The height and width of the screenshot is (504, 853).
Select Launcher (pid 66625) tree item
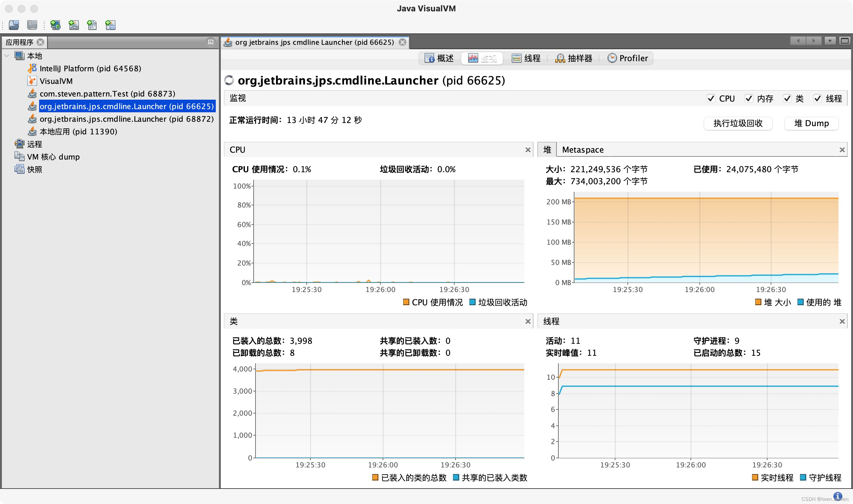click(x=127, y=106)
